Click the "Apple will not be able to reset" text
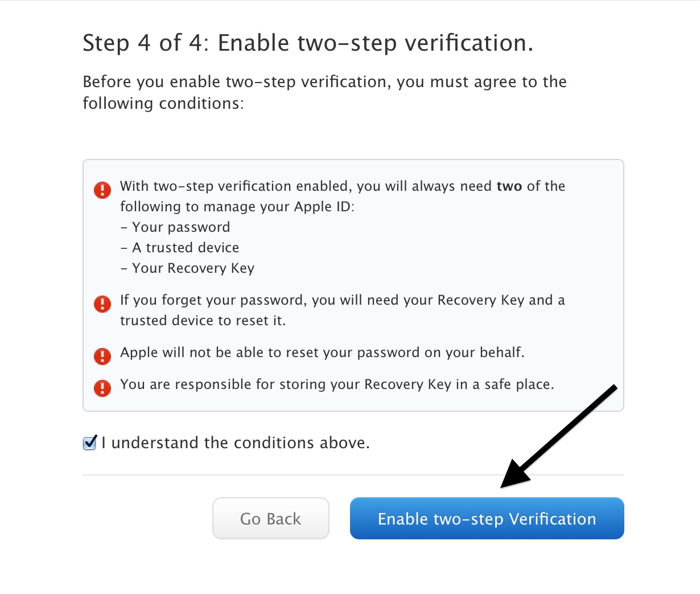The height and width of the screenshot is (594, 700). click(322, 353)
